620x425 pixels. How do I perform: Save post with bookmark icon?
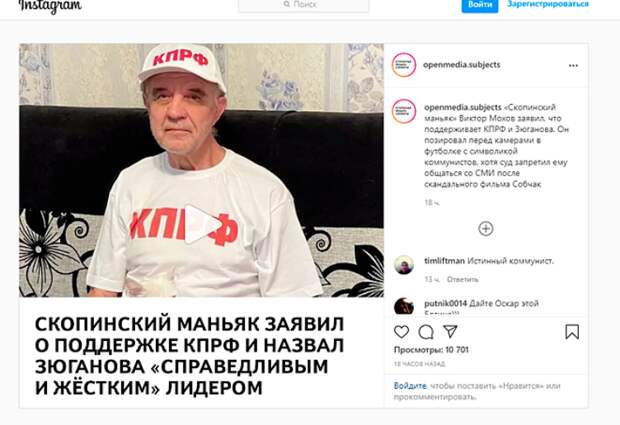572,332
